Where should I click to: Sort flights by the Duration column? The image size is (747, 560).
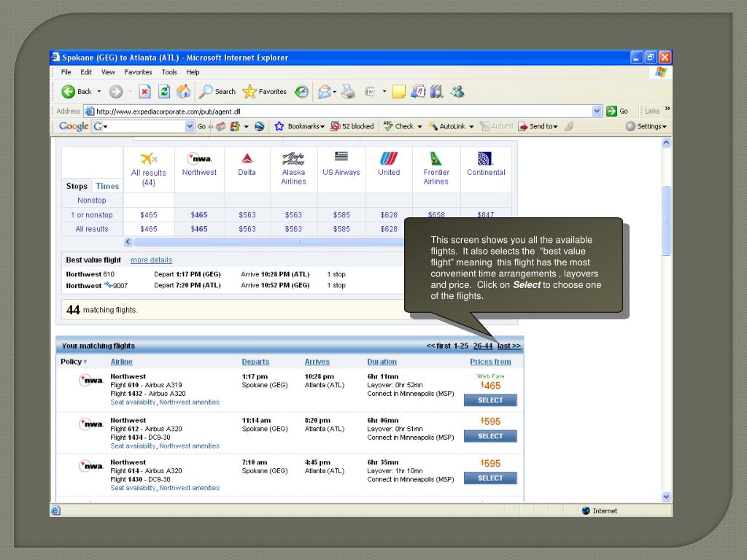click(x=382, y=362)
